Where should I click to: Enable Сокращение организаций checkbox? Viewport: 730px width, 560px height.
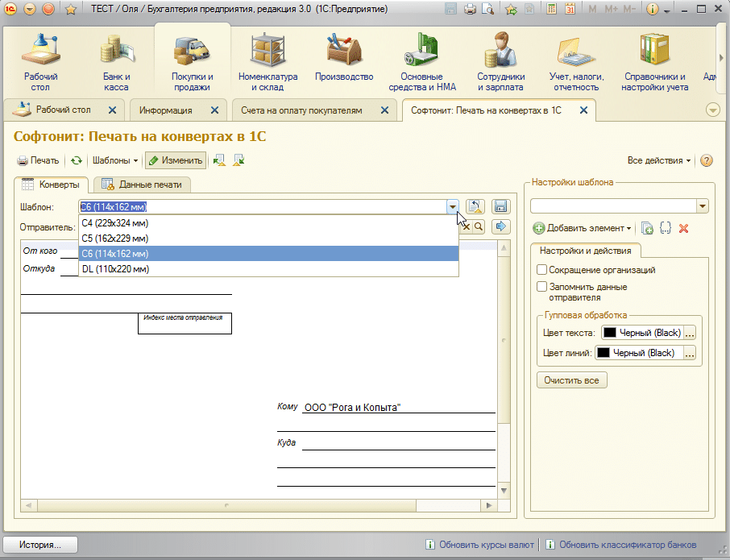542,270
